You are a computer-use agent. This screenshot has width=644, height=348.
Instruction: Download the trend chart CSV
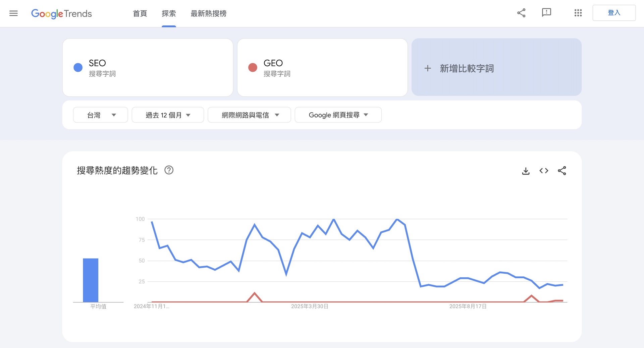[x=526, y=171]
